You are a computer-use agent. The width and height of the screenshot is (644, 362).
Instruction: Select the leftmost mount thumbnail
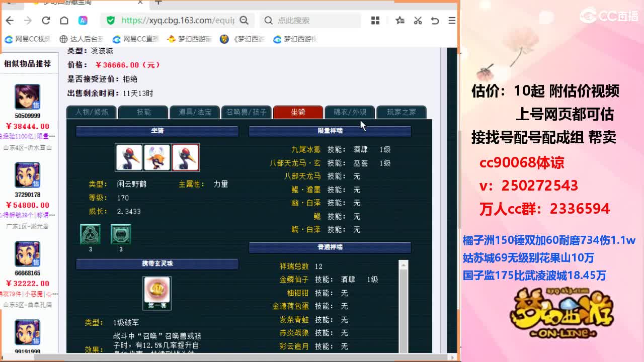coord(129,157)
